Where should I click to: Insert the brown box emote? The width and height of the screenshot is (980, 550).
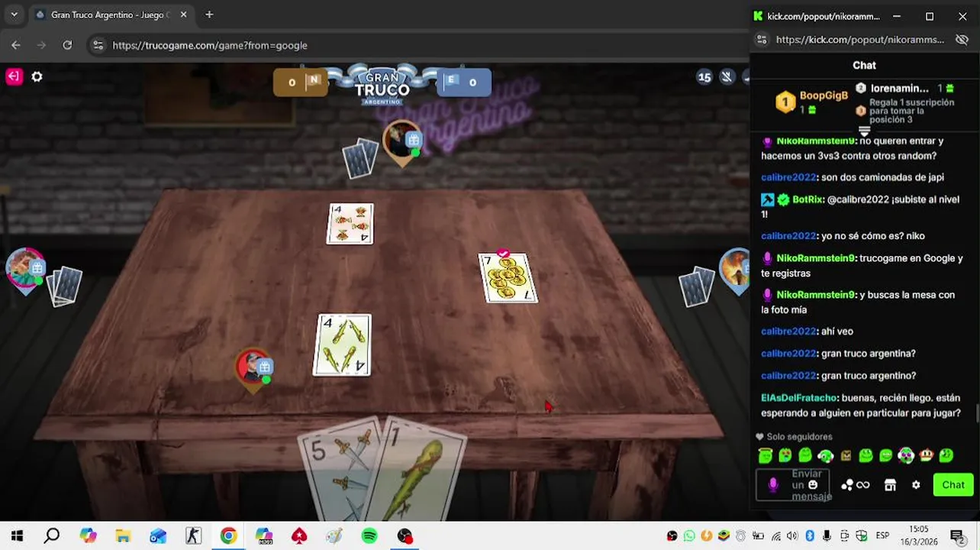point(846,456)
